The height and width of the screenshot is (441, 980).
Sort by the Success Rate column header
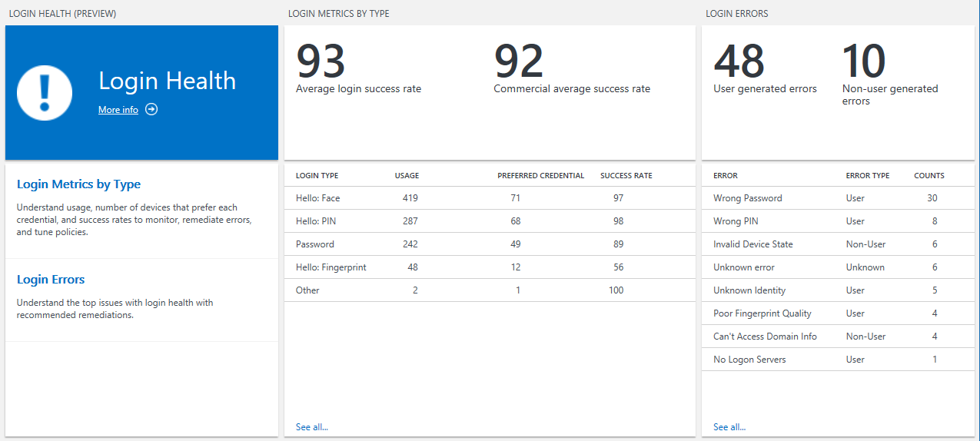[x=626, y=176]
